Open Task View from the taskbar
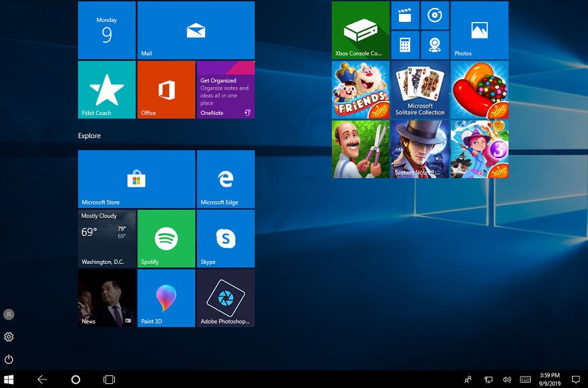Image resolution: width=588 pixels, height=388 pixels. point(109,379)
